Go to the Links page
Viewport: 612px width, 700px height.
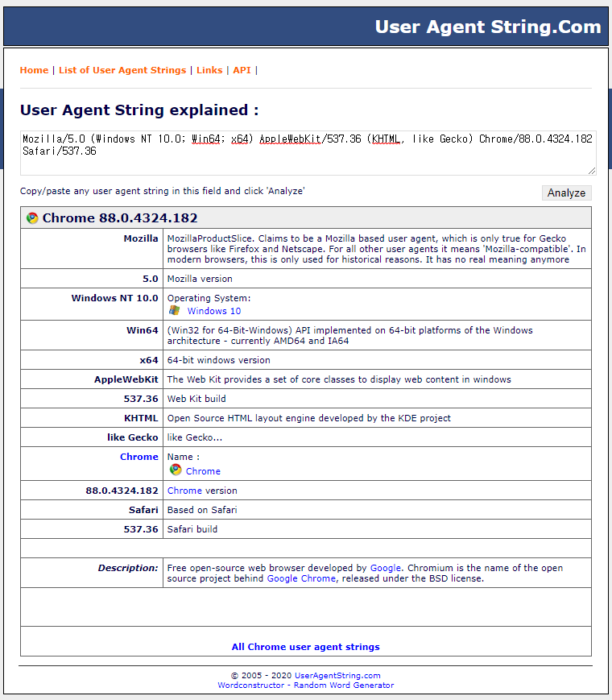[x=209, y=70]
